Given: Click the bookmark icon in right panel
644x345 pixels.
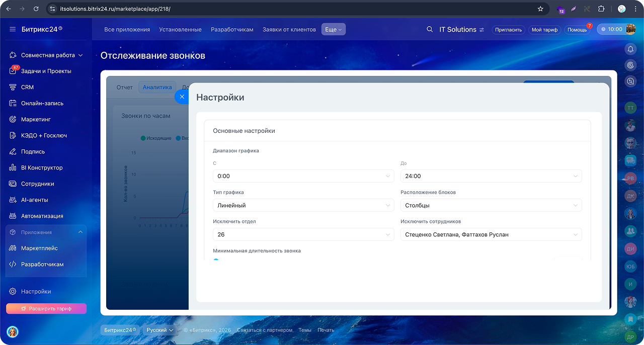Looking at the screenshot, I should tap(630, 319).
